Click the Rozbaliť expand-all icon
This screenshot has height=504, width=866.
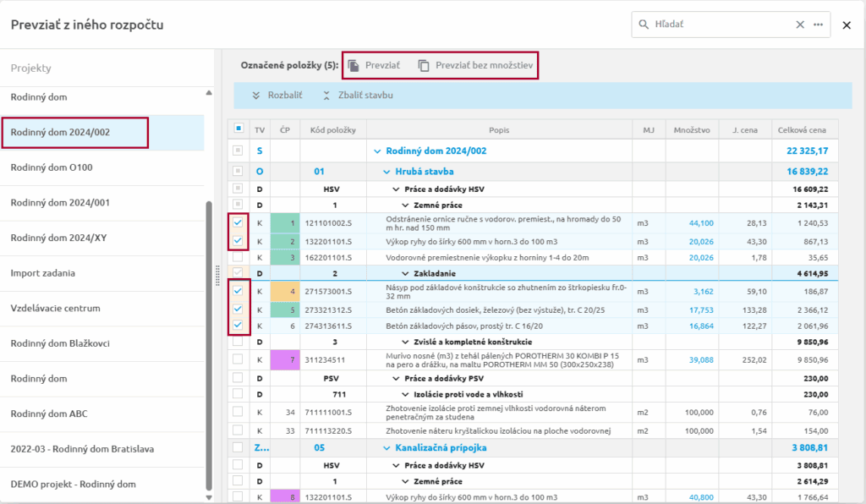255,96
